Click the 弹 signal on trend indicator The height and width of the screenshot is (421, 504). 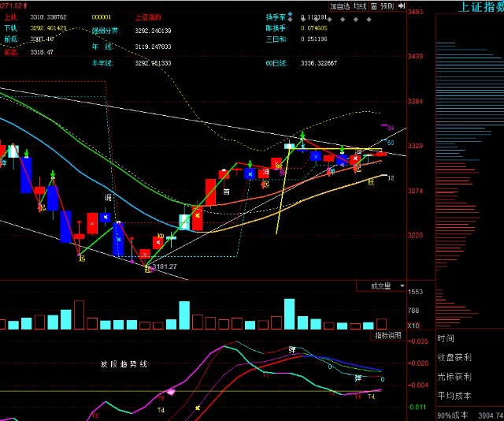[292, 350]
